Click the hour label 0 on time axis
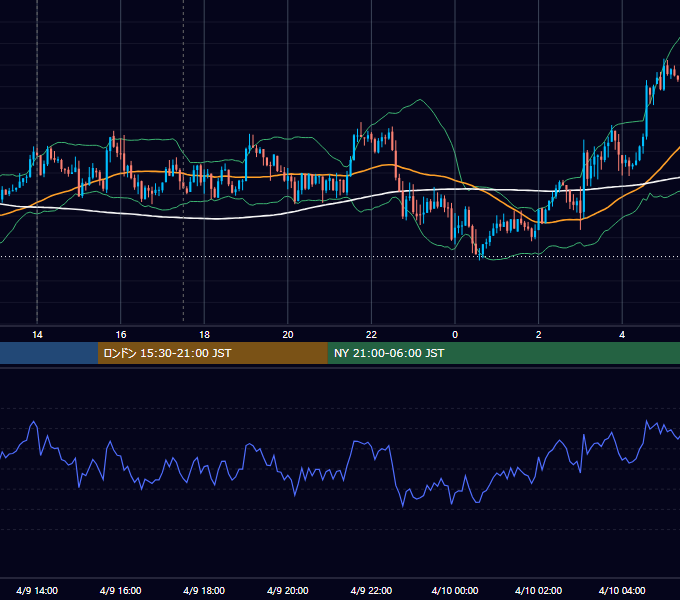This screenshot has height=600, width=680. point(455,335)
